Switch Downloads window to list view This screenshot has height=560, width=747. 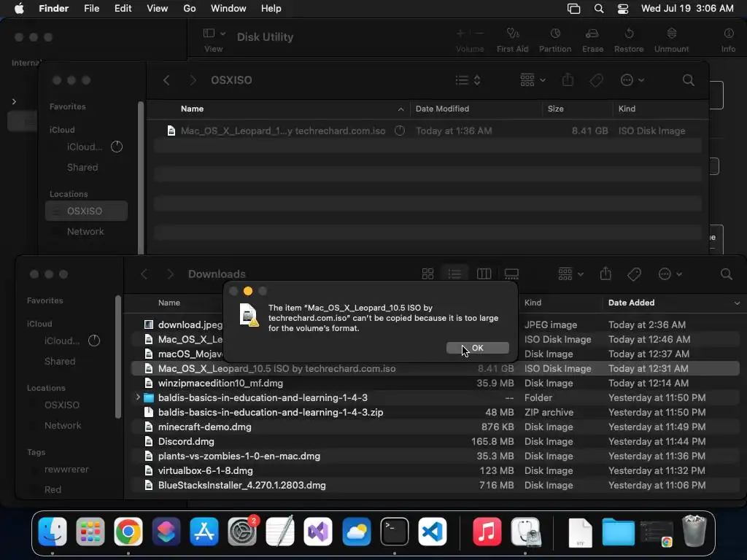coord(455,274)
